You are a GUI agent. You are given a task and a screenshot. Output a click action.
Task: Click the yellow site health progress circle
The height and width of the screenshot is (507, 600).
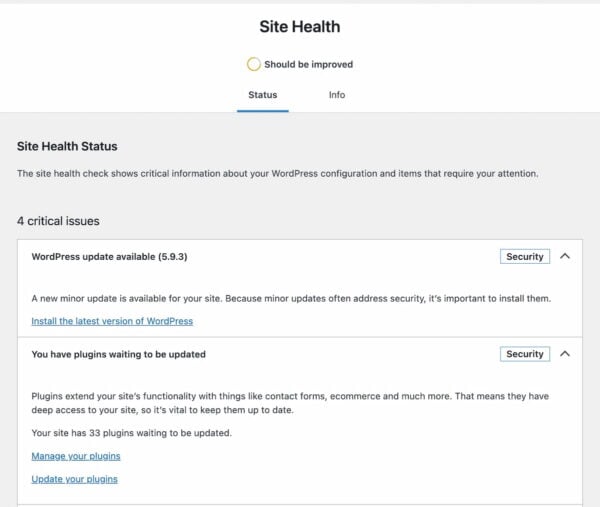tap(254, 64)
